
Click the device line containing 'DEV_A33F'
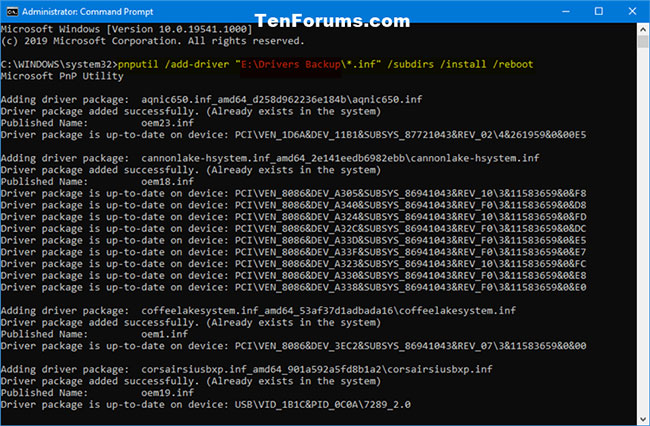coord(293,252)
